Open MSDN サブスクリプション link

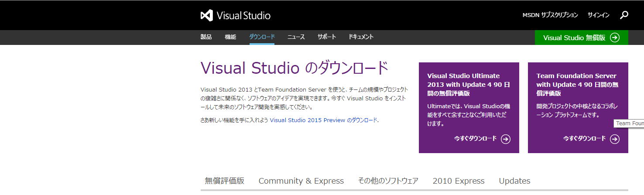[550, 15]
